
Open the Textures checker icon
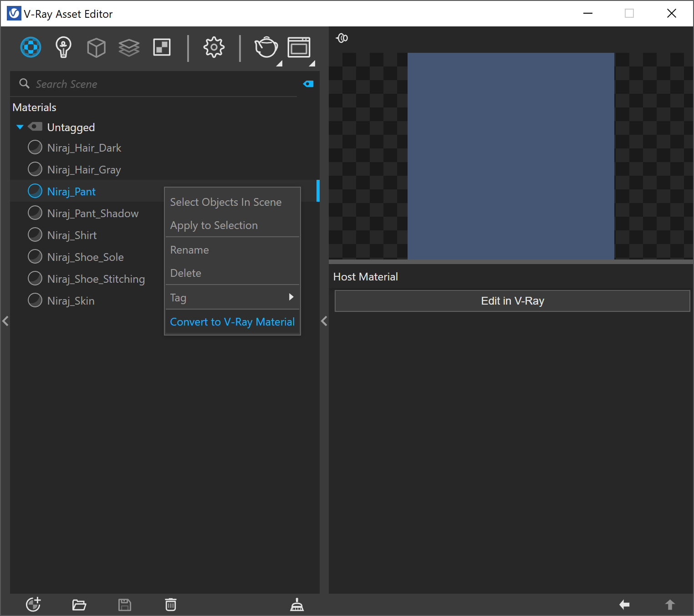coord(162,47)
